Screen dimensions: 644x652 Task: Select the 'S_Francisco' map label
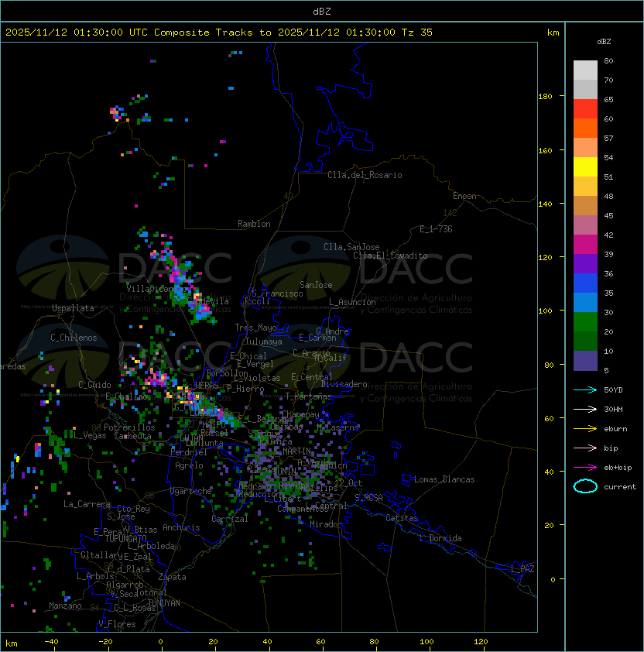[277, 293]
